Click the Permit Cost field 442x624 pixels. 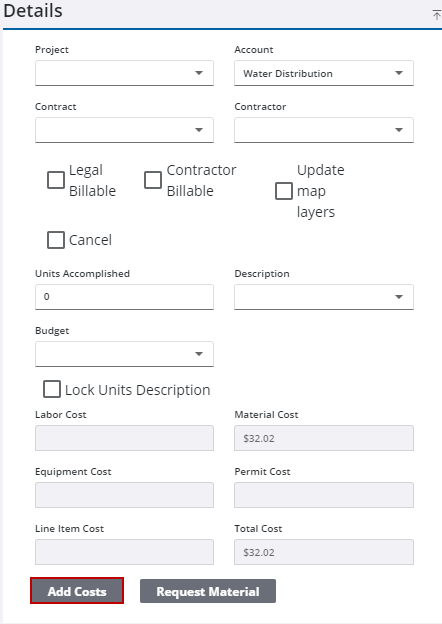click(x=324, y=495)
